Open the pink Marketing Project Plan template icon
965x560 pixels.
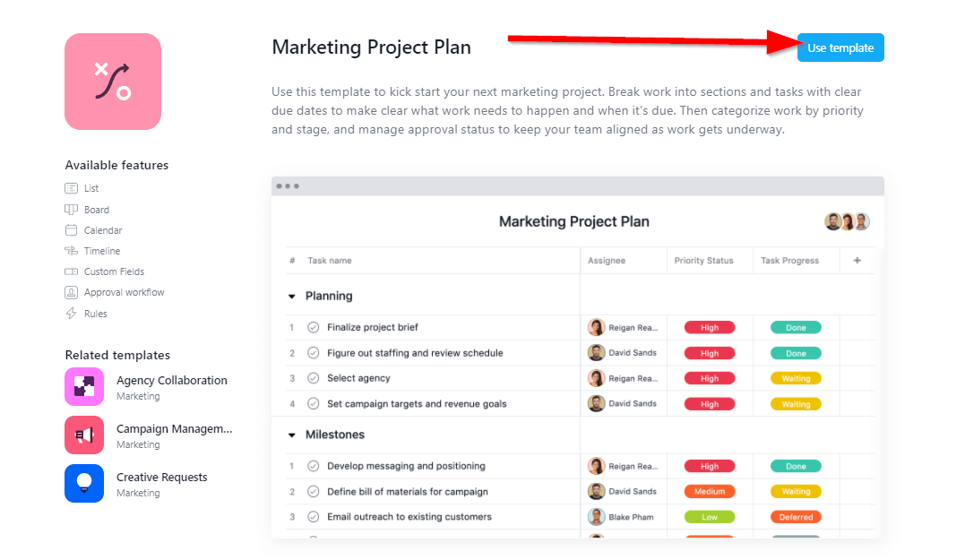tap(113, 82)
